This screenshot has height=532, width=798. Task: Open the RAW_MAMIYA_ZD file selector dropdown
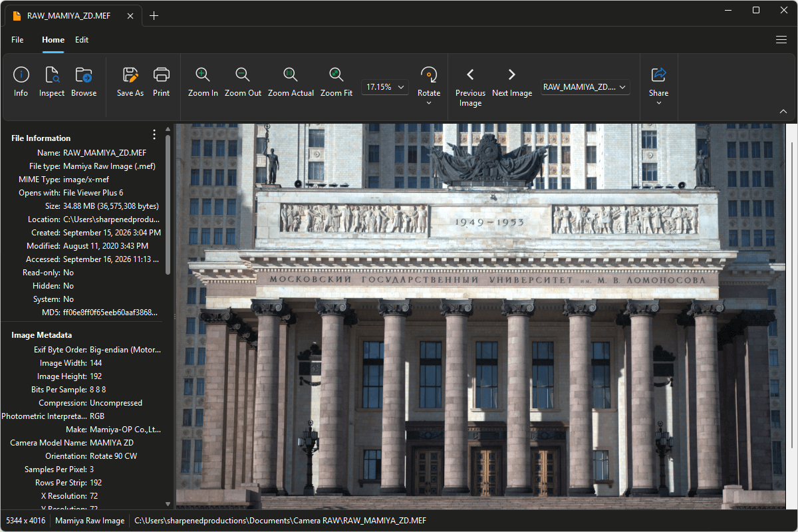585,86
